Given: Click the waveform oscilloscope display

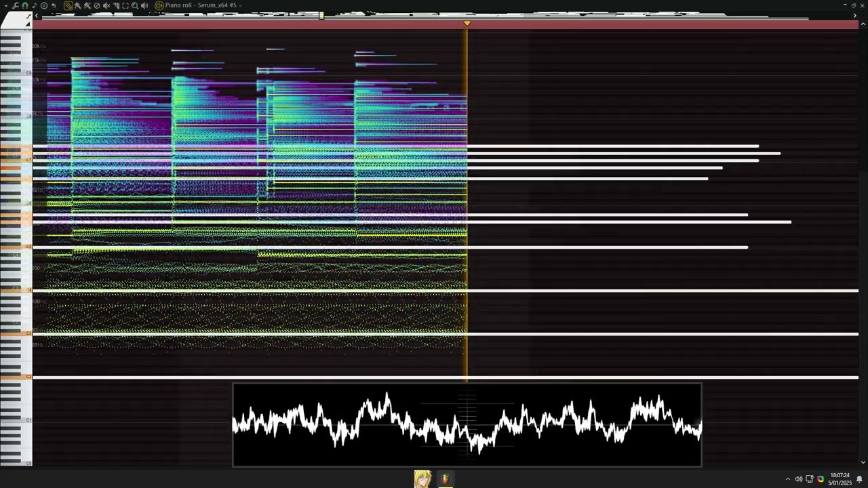Looking at the screenshot, I should click(467, 425).
